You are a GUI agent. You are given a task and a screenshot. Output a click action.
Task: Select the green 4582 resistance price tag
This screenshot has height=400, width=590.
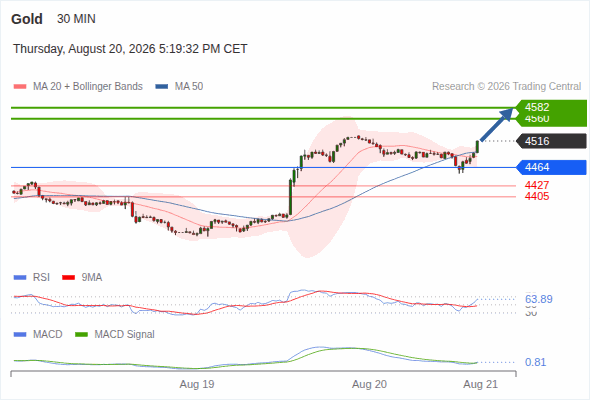551,107
